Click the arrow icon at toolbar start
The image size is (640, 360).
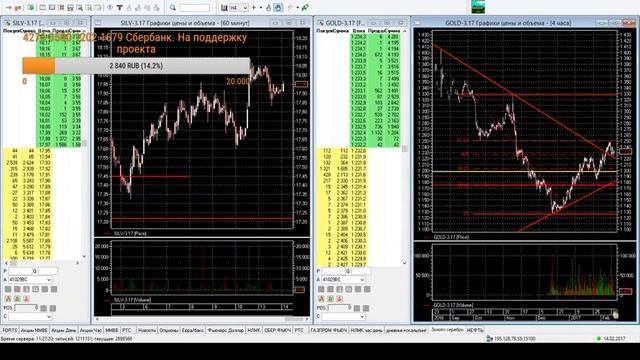8,8
